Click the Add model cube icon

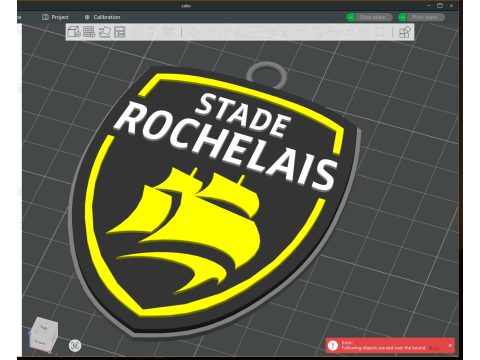(x=74, y=32)
